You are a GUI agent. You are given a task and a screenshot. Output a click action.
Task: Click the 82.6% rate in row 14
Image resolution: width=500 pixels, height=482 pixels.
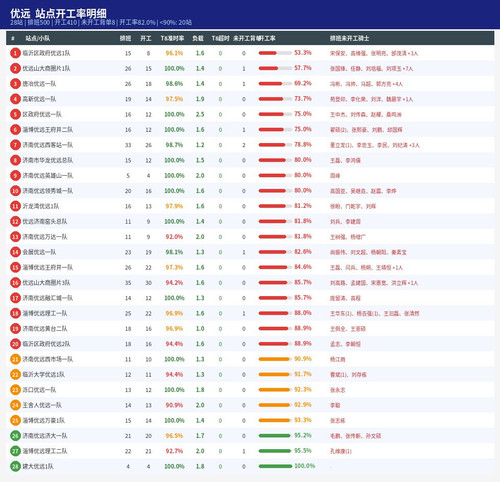[x=303, y=252]
